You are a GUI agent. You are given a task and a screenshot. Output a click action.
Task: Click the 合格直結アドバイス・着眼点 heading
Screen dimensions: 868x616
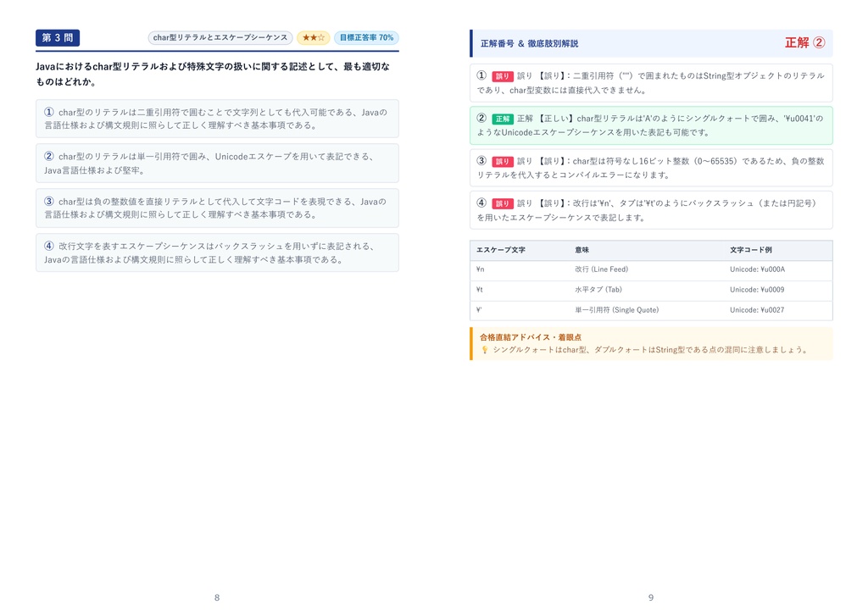click(531, 337)
